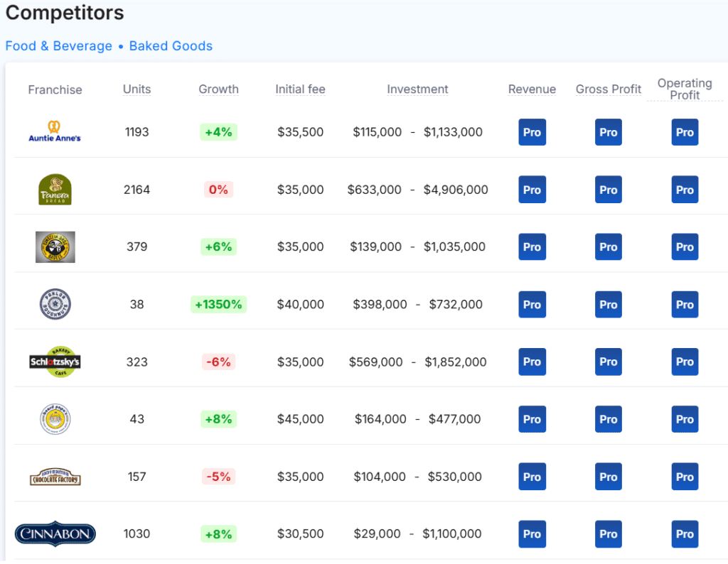This screenshot has width=728, height=564.
Task: Select the 2164 units value
Action: 137,190
